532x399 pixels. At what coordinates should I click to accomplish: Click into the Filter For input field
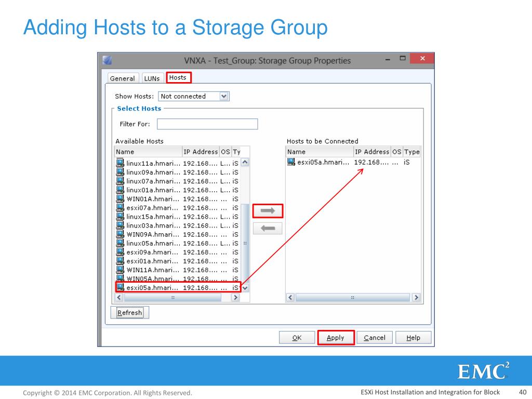207,124
